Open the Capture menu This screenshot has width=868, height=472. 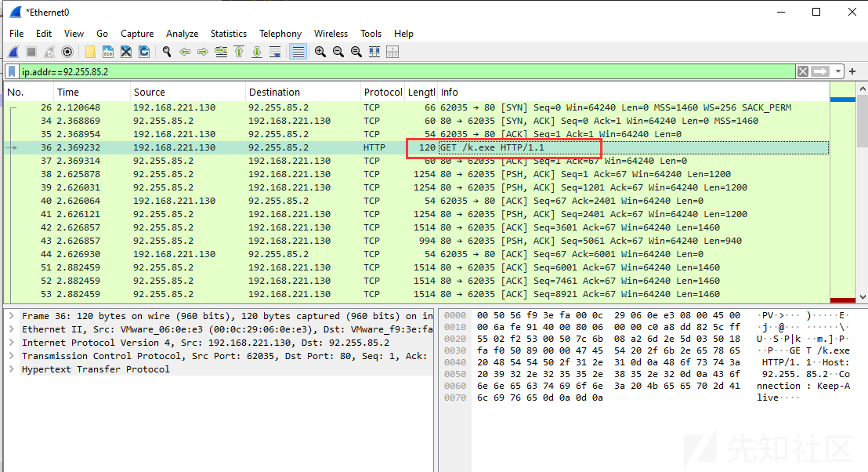pyautogui.click(x=137, y=34)
